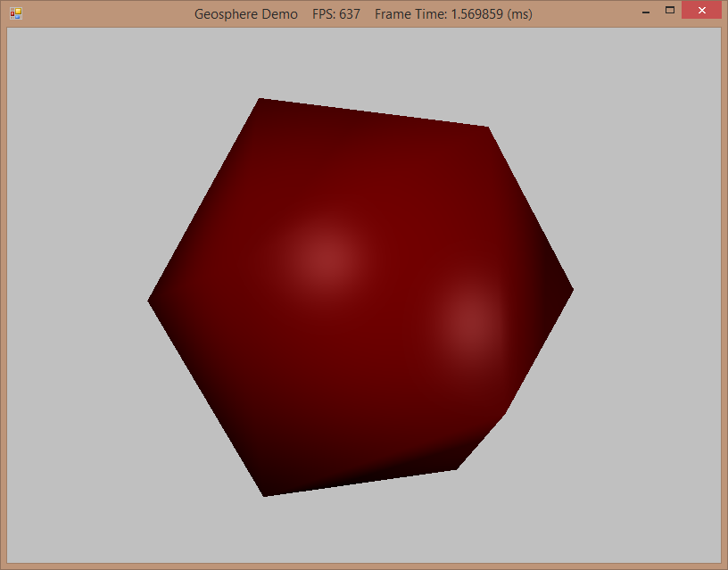Viewport: 728px width, 570px height.
Task: Click the gray background right of the geosphere
Action: tap(647, 294)
